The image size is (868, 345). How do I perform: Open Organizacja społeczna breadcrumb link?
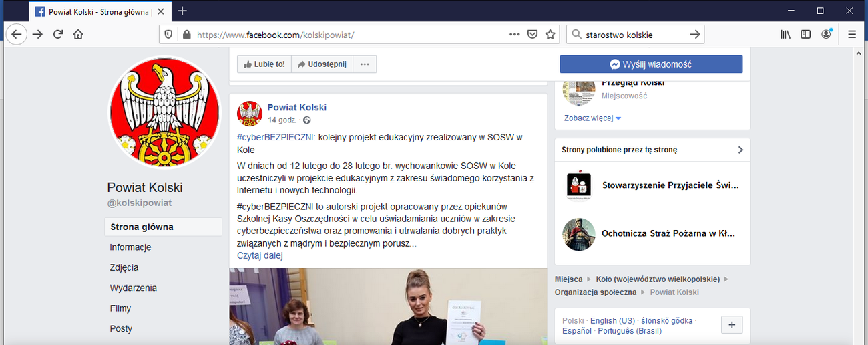click(x=595, y=292)
